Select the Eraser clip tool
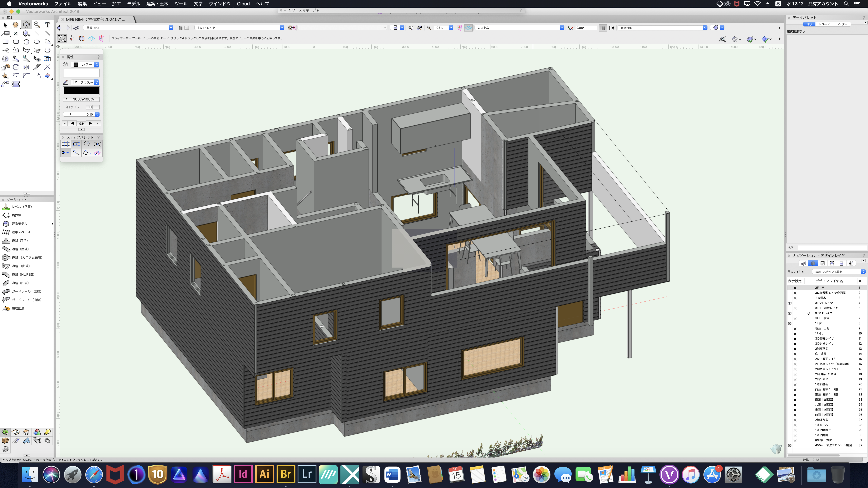The image size is (868, 488). [x=47, y=75]
